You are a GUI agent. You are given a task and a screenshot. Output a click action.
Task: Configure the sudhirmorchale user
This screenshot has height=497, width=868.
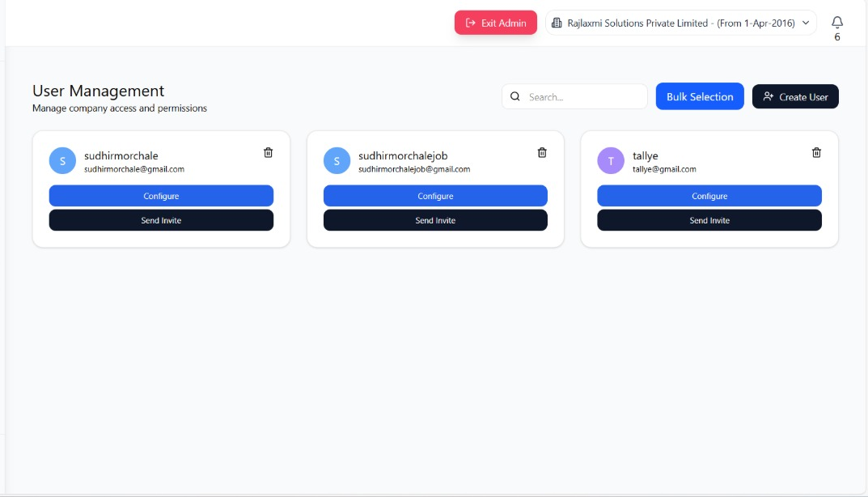(161, 196)
